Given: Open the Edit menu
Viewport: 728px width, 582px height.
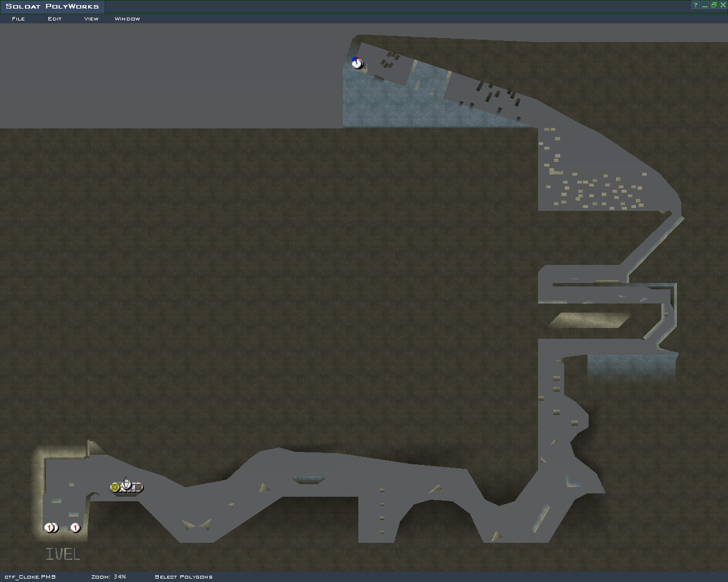Looking at the screenshot, I should click(55, 19).
